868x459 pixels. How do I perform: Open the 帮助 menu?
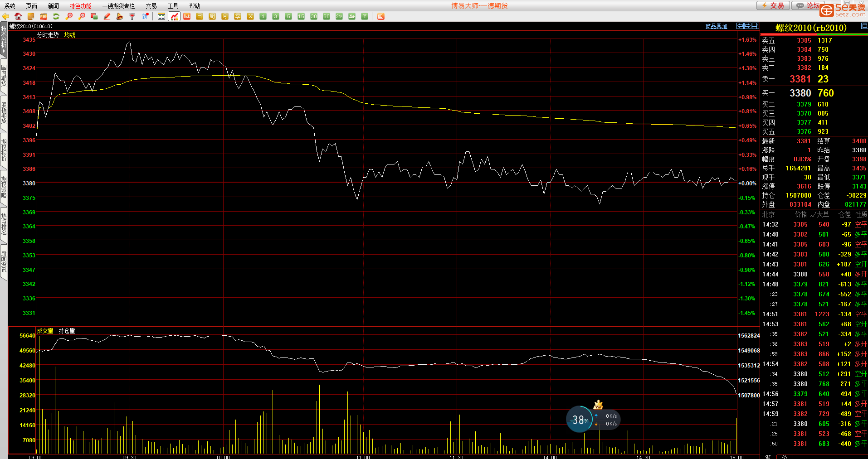[x=195, y=6]
